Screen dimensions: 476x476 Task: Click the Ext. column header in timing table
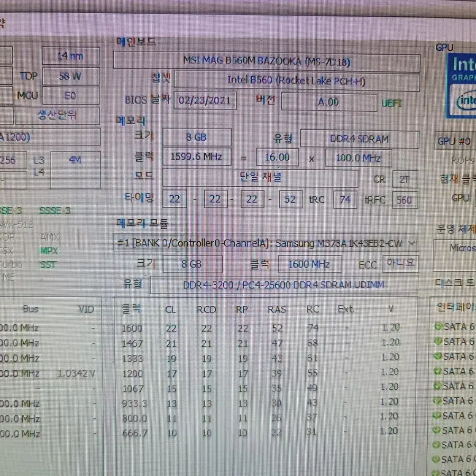click(x=346, y=309)
